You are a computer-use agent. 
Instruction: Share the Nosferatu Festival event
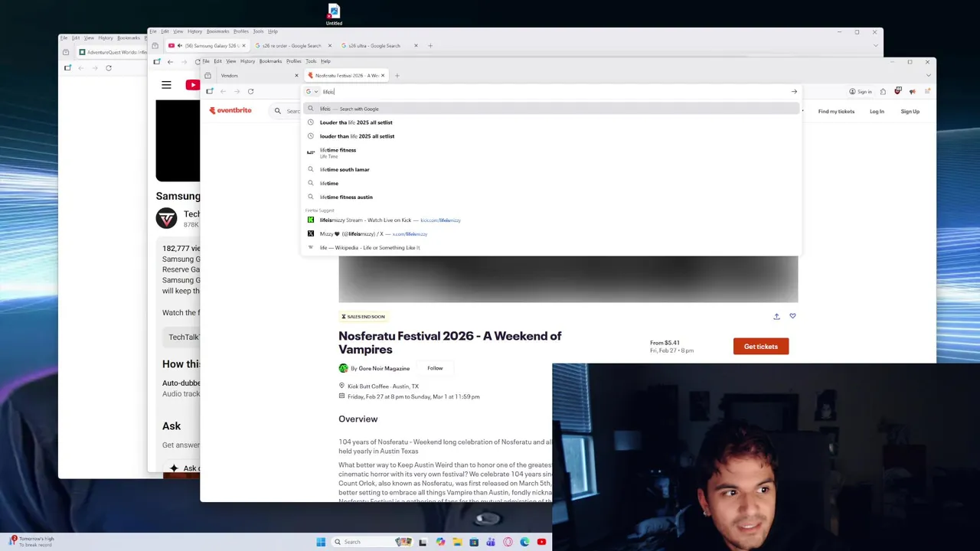click(x=776, y=316)
